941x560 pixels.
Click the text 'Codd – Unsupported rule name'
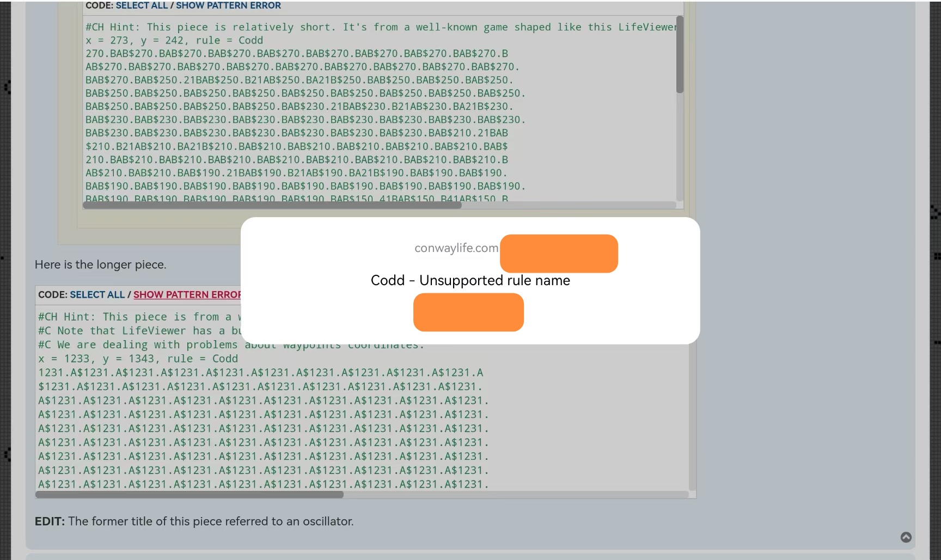(x=471, y=280)
